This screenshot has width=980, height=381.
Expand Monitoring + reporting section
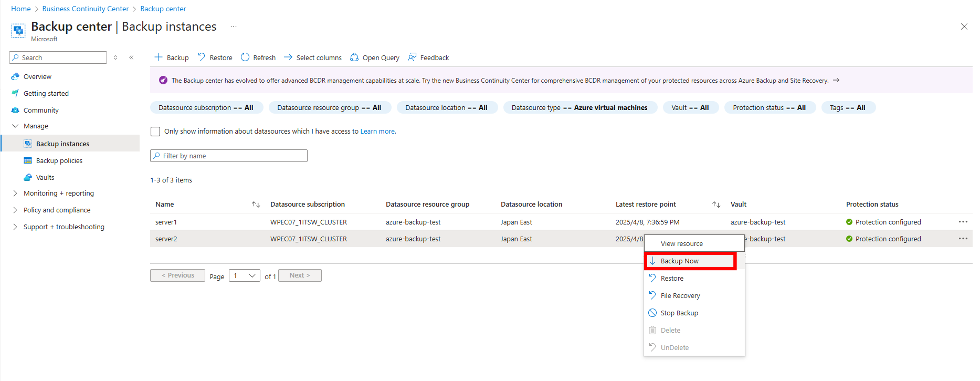(15, 193)
